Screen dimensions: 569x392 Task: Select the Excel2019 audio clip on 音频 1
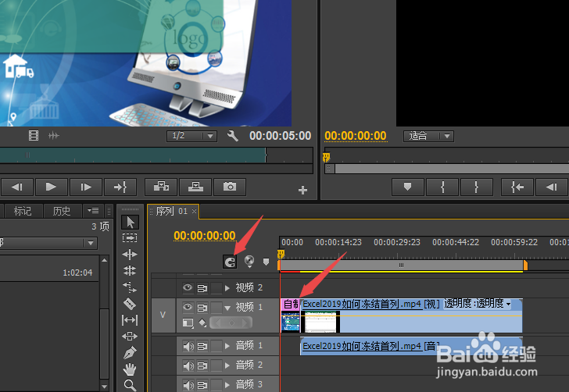[411, 346]
